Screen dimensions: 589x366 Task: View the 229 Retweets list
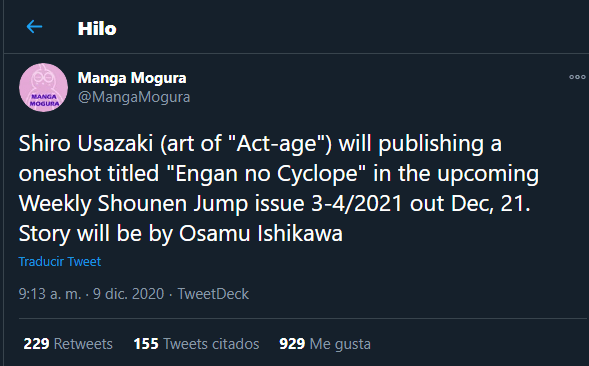[x=68, y=344]
